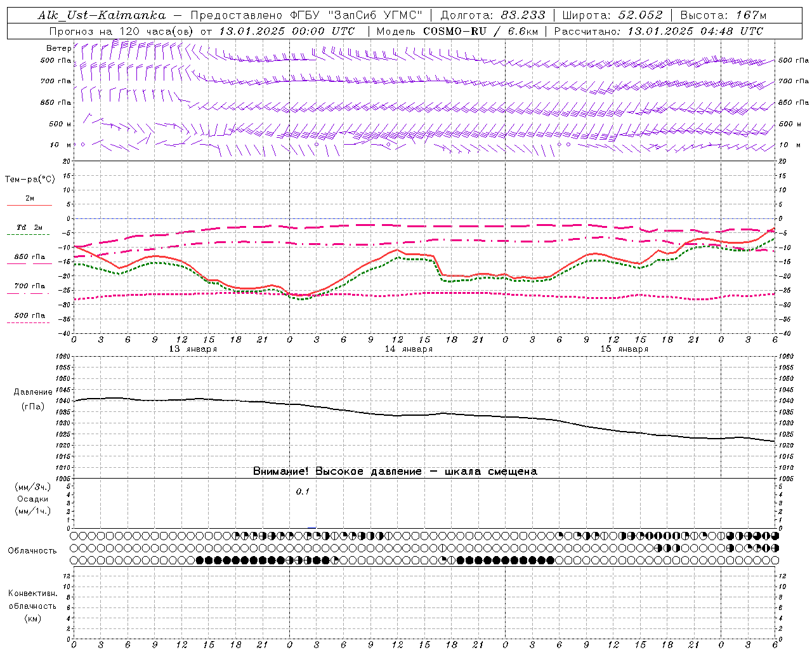Select the latitude value 52.052
The width and height of the screenshot is (812, 650).
click(641, 15)
